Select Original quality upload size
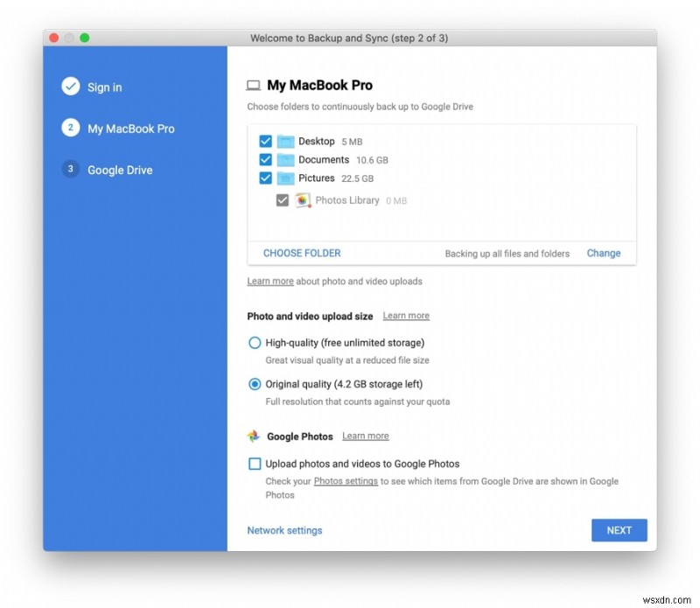The image size is (700, 608). [255, 384]
